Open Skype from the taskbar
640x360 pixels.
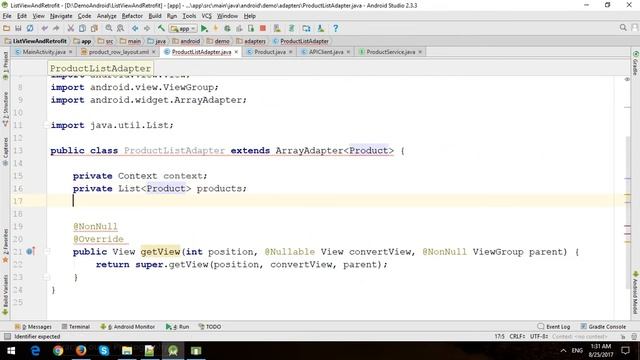[x=104, y=351]
